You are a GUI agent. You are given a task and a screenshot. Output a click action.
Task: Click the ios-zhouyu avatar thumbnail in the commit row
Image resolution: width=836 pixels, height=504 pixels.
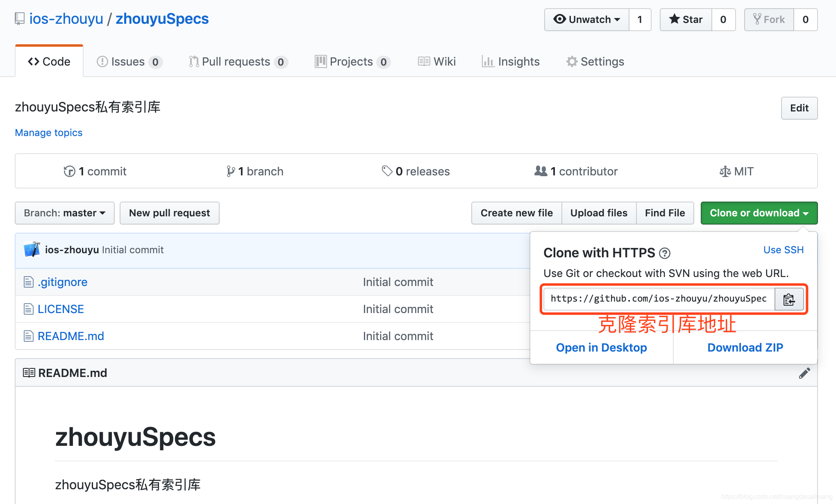[x=32, y=250]
